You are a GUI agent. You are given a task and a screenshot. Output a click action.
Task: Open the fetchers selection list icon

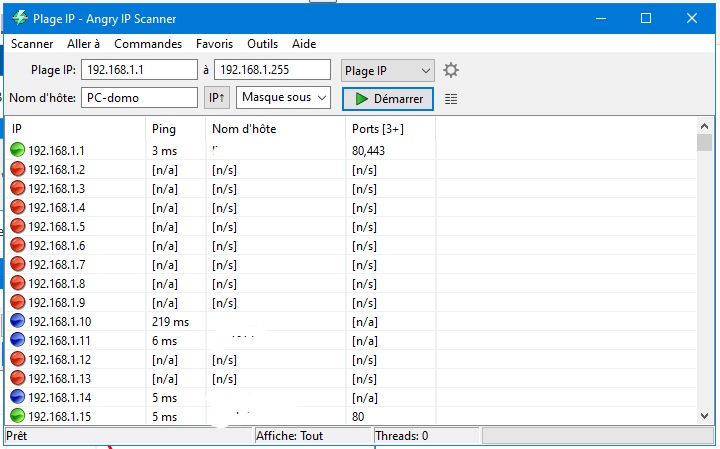point(451,99)
